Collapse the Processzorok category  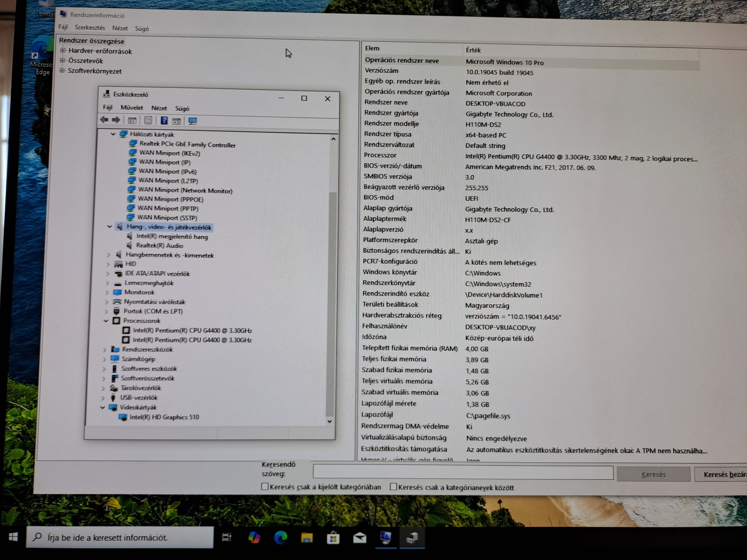[x=106, y=321]
